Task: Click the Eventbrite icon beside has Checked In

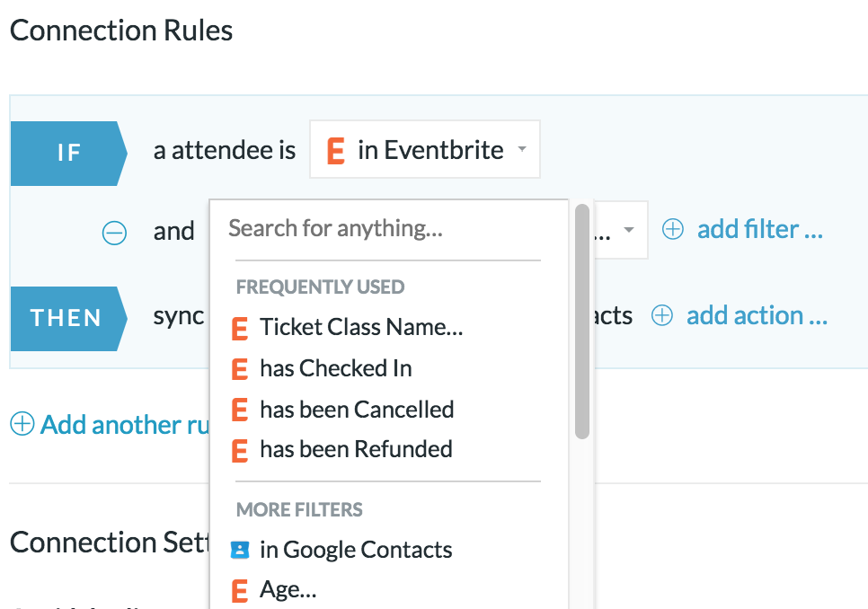Action: click(239, 369)
